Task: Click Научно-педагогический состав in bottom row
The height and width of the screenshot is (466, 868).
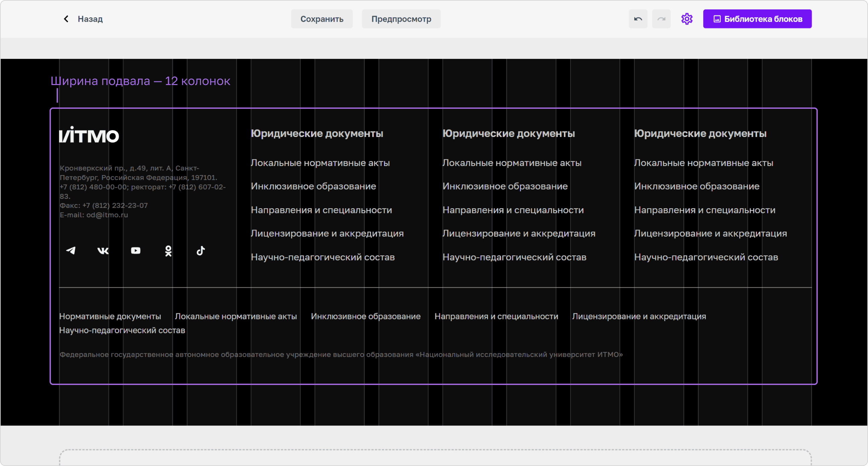Action: (122, 330)
